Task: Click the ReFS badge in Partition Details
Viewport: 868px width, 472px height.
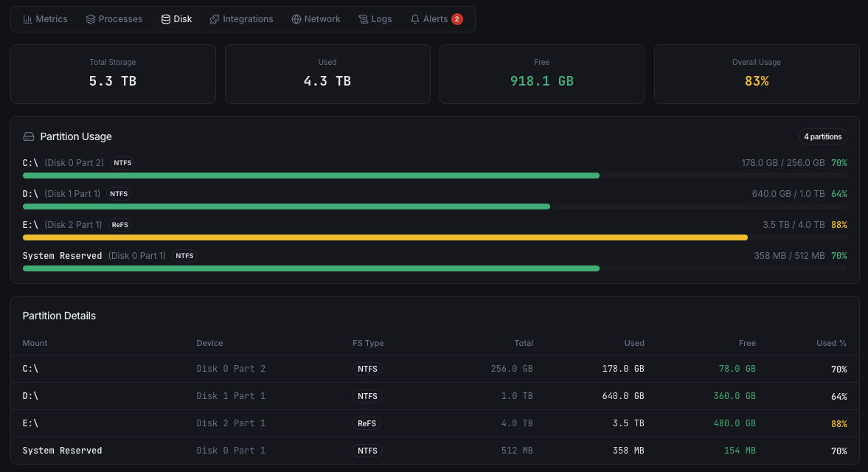Action: coord(367,423)
